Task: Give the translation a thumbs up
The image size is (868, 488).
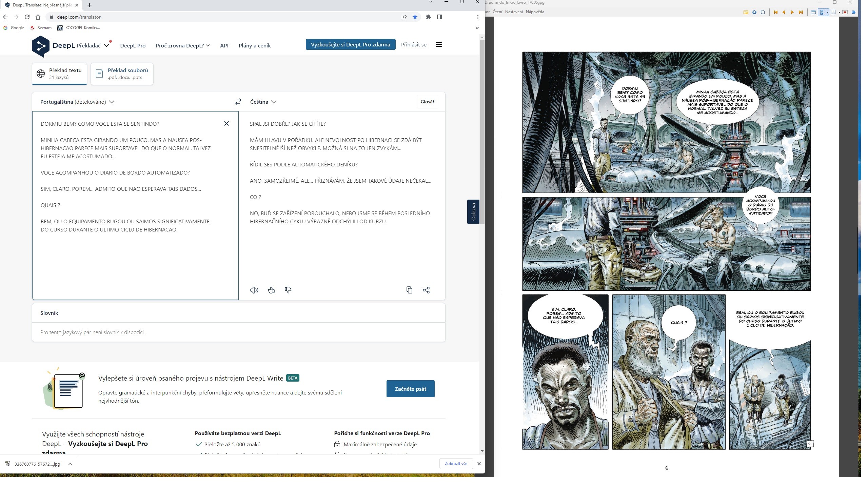Action: [x=271, y=290]
